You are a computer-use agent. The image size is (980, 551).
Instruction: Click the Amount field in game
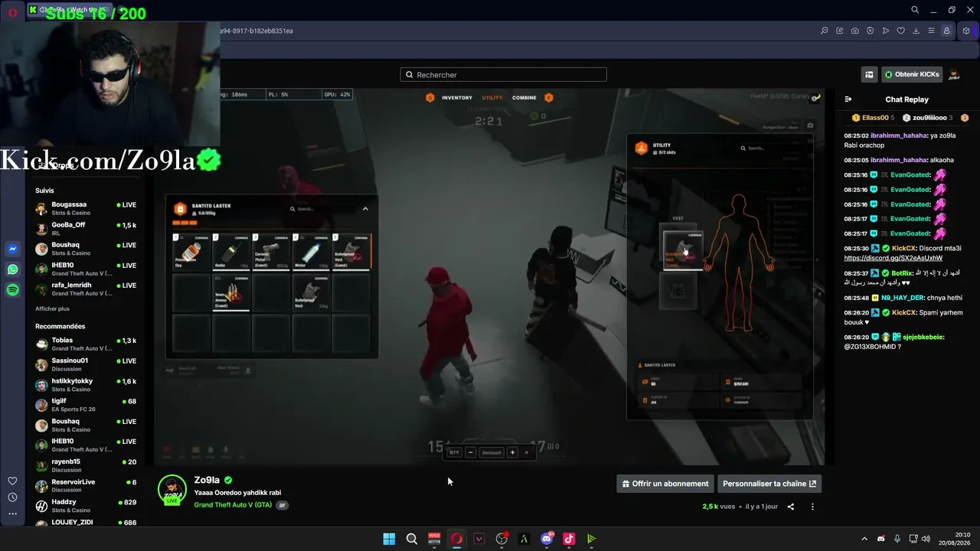click(492, 452)
